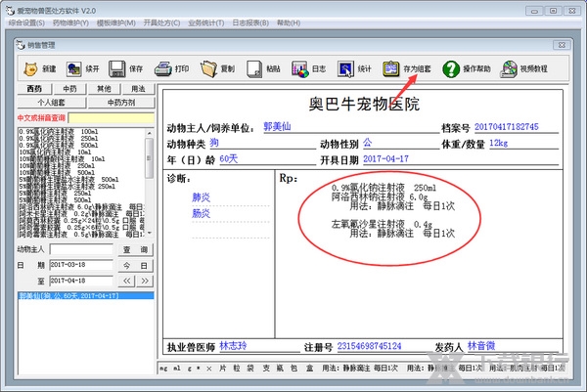Screen dimensions: 587x392
Task: Click the >> next date range button
Action: click(144, 280)
